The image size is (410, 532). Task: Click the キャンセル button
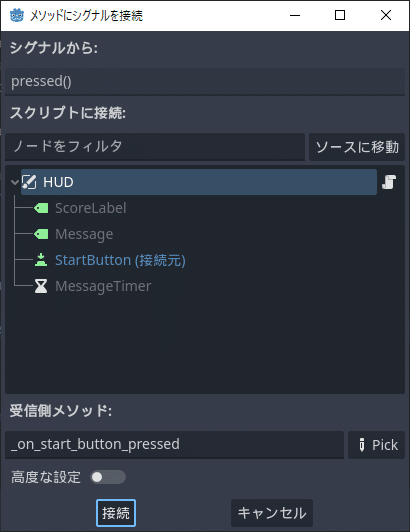(x=272, y=513)
